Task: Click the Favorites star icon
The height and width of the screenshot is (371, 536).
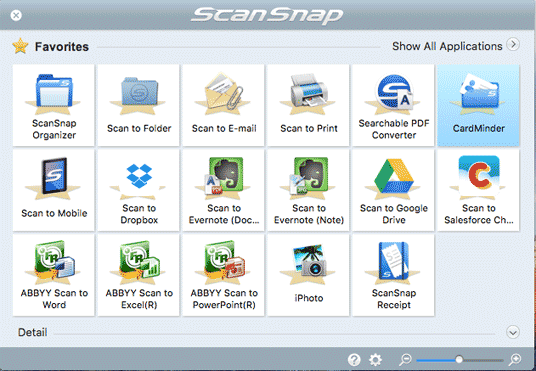Action: coord(20,46)
